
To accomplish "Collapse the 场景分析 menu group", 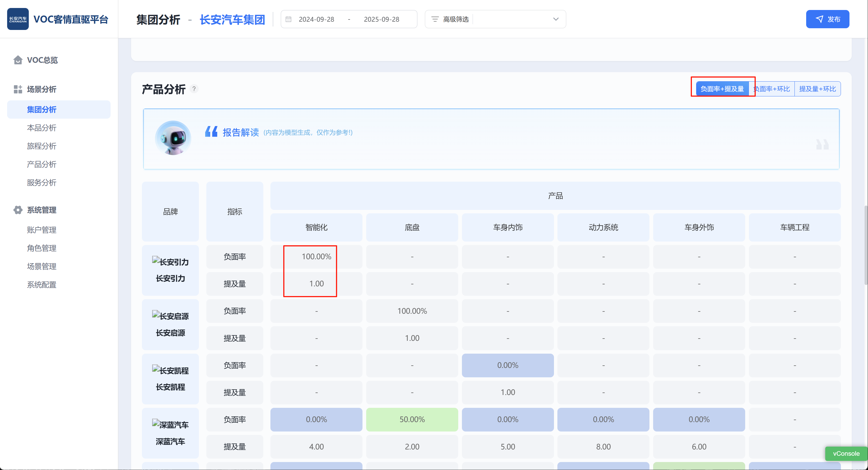I will tap(42, 89).
